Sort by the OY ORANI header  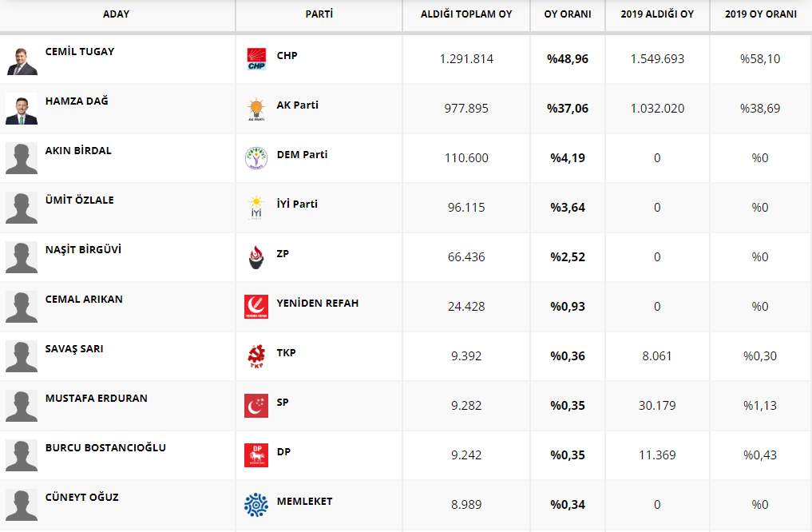568,14
